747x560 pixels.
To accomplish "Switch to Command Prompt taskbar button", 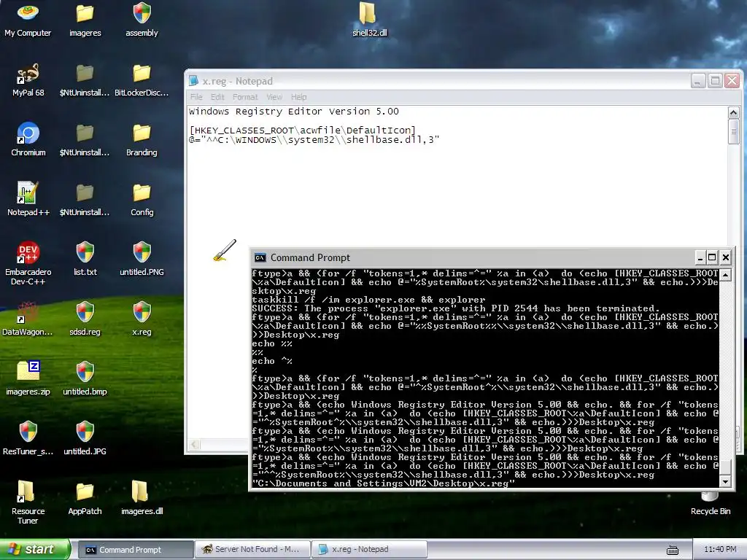I will [136, 550].
